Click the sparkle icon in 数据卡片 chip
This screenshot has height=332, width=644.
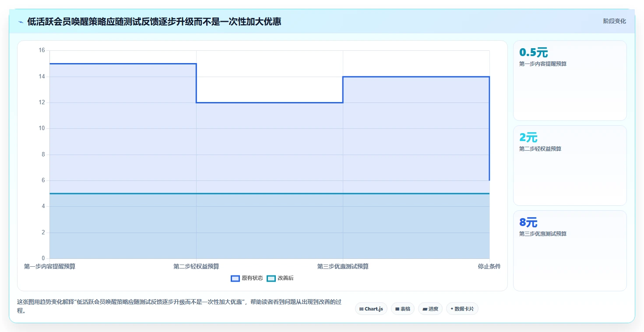(x=452, y=309)
